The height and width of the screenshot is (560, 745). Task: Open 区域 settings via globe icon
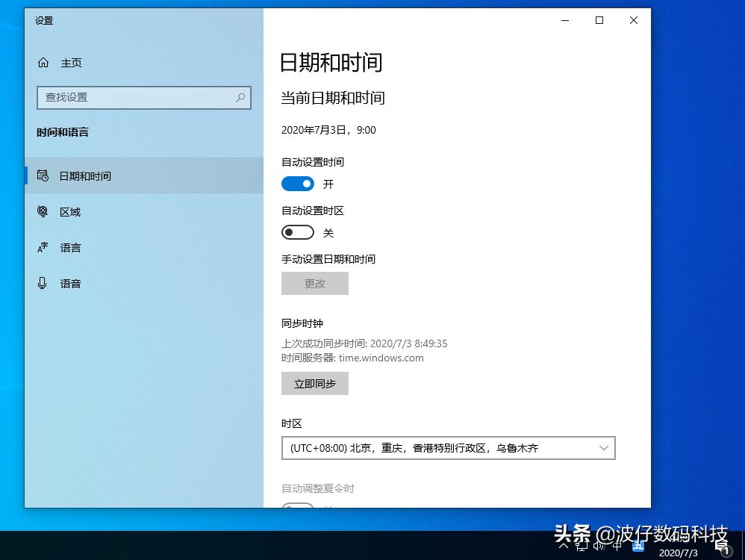(x=43, y=212)
